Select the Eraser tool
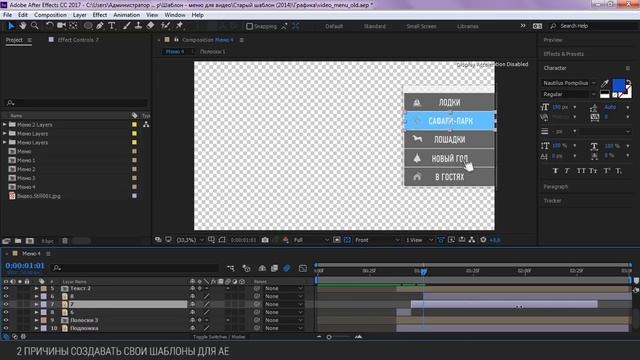 tap(151, 26)
